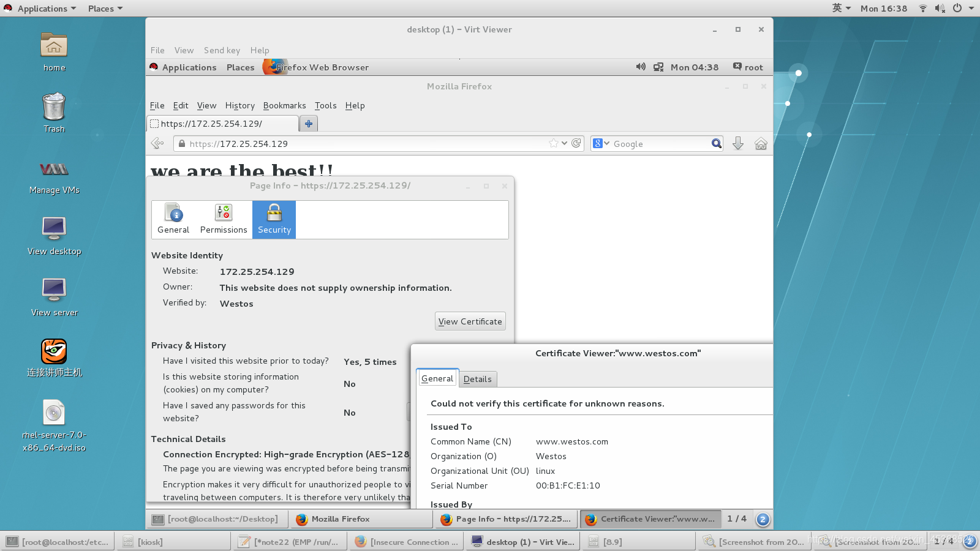
Task: Open Firefox downloads arrow icon
Action: point(738,143)
